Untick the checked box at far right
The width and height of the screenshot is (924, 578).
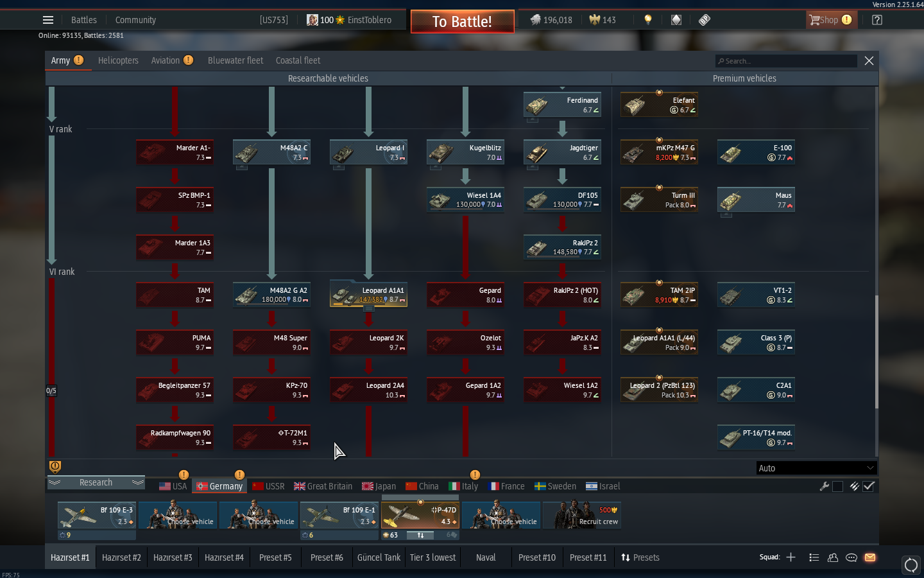coord(869,486)
